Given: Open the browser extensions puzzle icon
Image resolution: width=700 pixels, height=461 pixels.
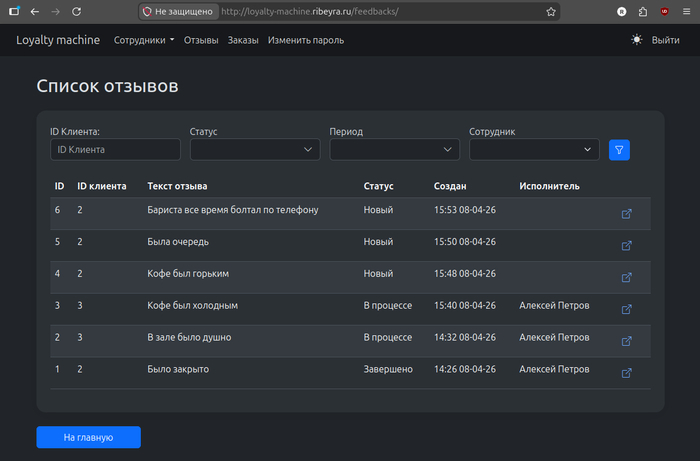Looking at the screenshot, I should click(643, 12).
